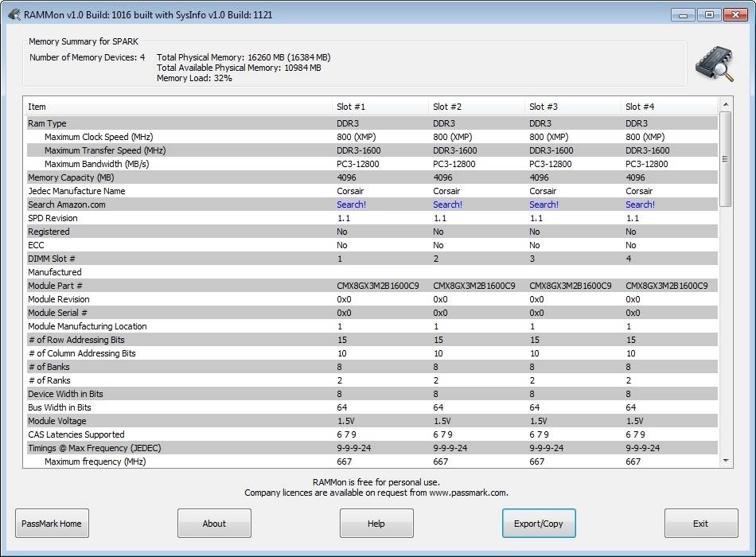Image resolution: width=756 pixels, height=557 pixels.
Task: Select the Registered row label
Action: click(x=49, y=232)
